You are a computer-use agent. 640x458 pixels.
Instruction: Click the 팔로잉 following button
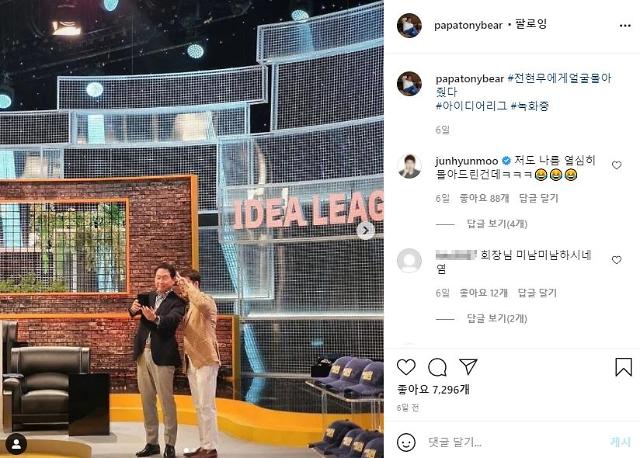tap(531, 24)
